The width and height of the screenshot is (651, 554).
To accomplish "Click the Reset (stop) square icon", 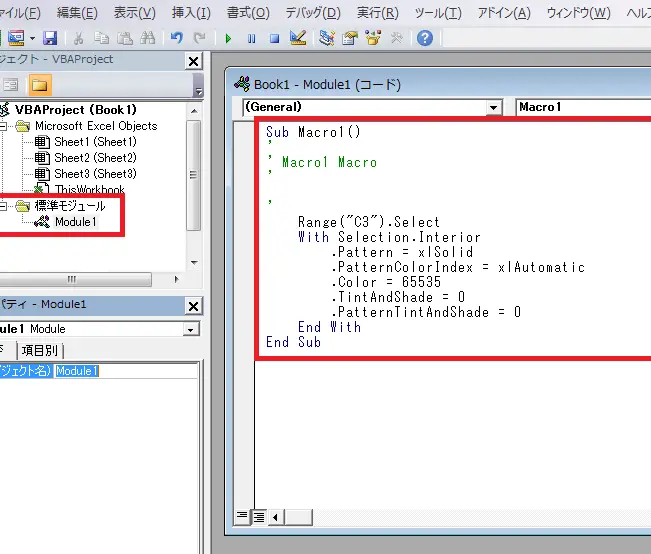I will 274,39.
